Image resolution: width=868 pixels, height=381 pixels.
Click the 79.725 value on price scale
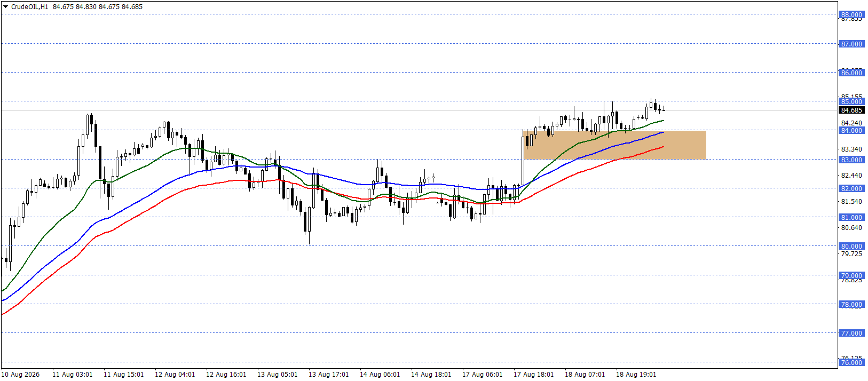pyautogui.click(x=851, y=253)
